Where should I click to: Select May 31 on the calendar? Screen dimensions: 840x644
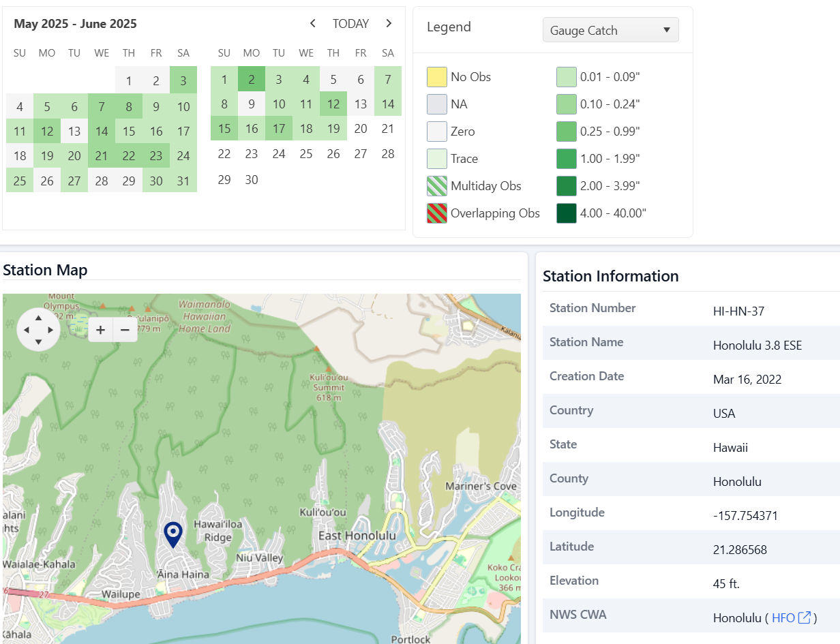click(x=183, y=181)
